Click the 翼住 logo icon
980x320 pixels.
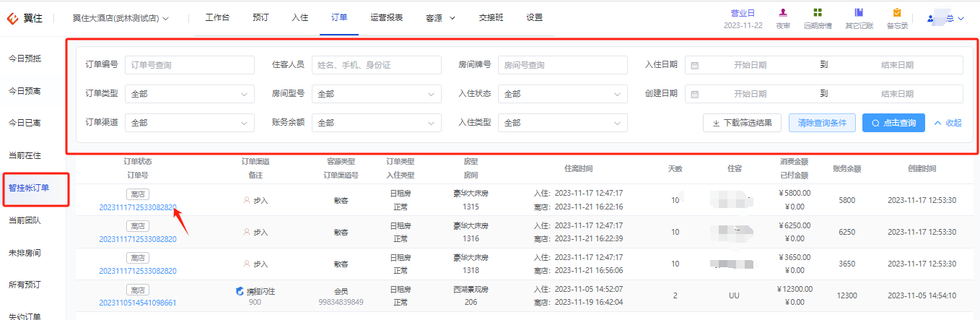[x=13, y=17]
